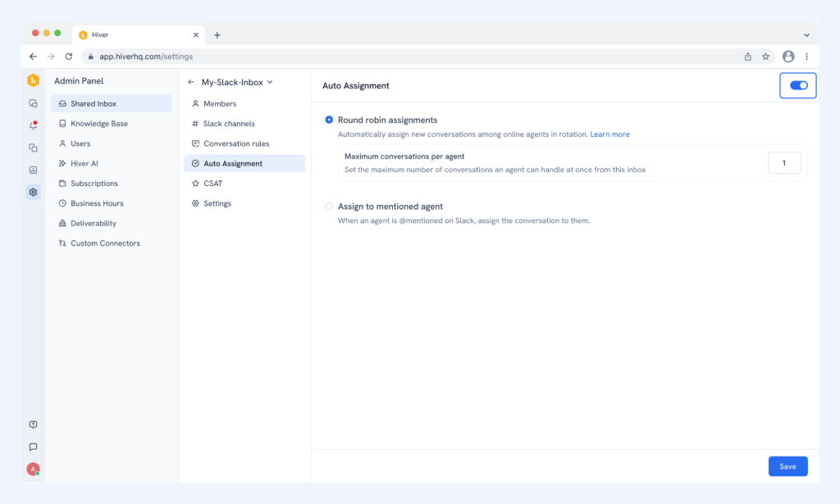Click the share icon in address bar
Viewport: 840px width, 504px height.
tap(748, 57)
